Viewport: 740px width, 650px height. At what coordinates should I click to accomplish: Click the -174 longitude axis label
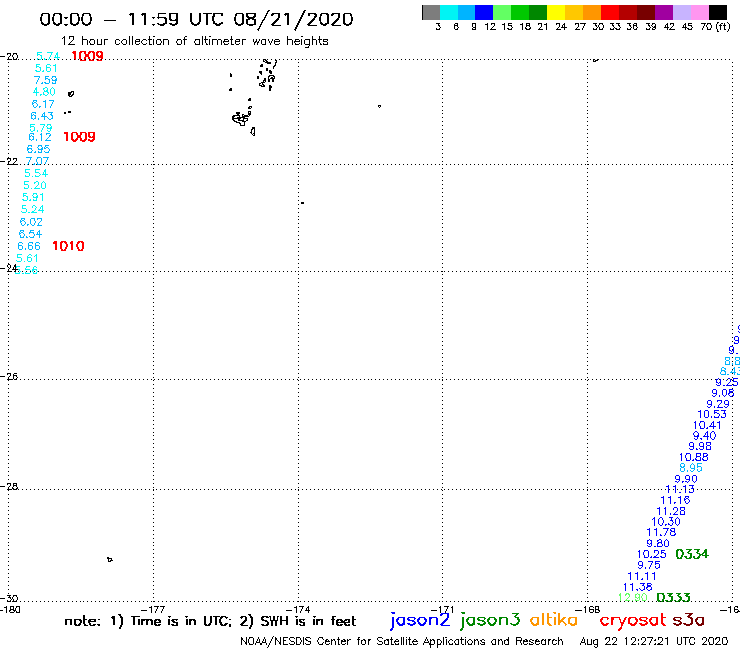coord(298,609)
